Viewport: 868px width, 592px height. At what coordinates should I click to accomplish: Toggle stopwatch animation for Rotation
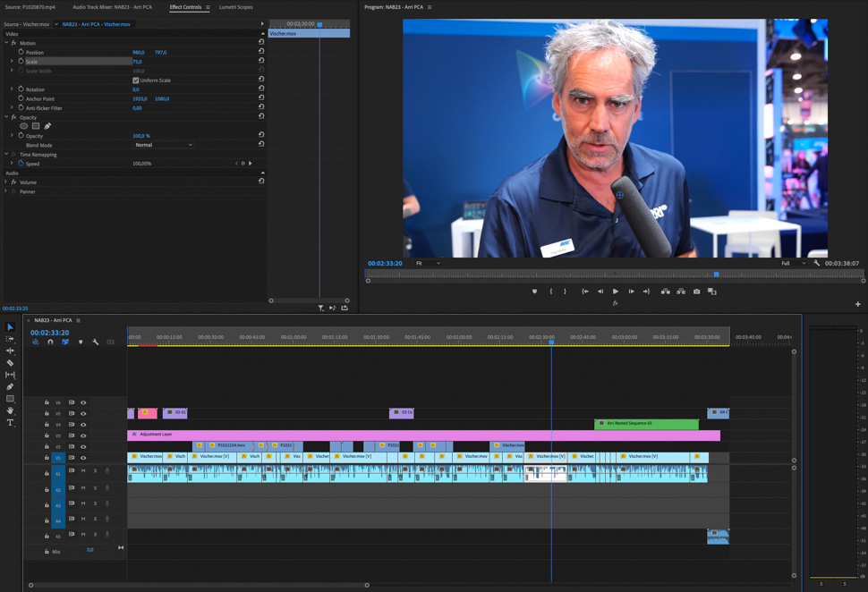(21, 89)
